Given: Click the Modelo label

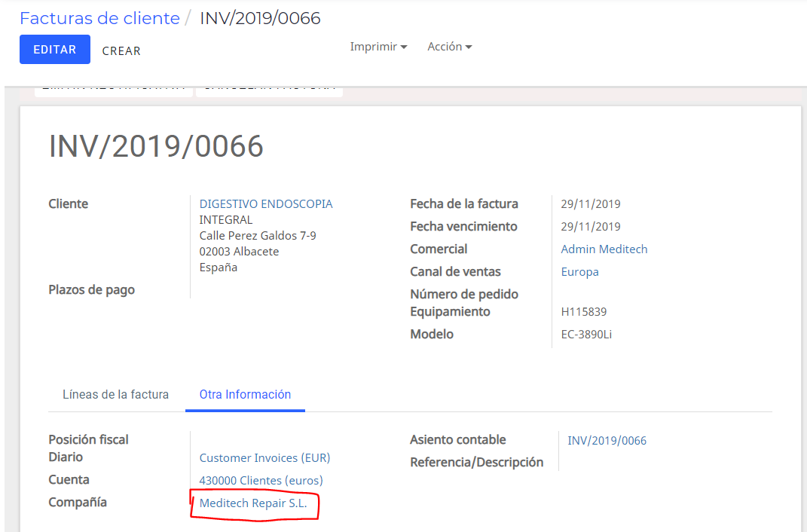Looking at the screenshot, I should click(x=432, y=335).
